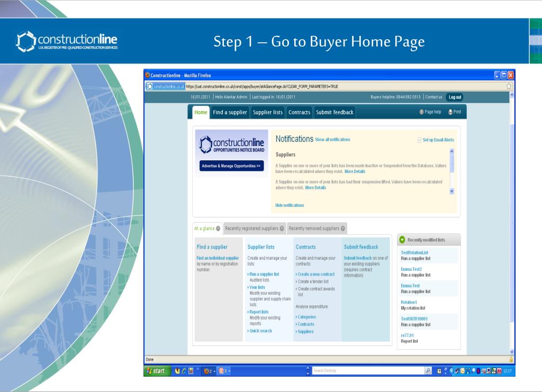Click notifications panel scroll up arrow
The width and height of the screenshot is (542, 392).
tap(452, 151)
